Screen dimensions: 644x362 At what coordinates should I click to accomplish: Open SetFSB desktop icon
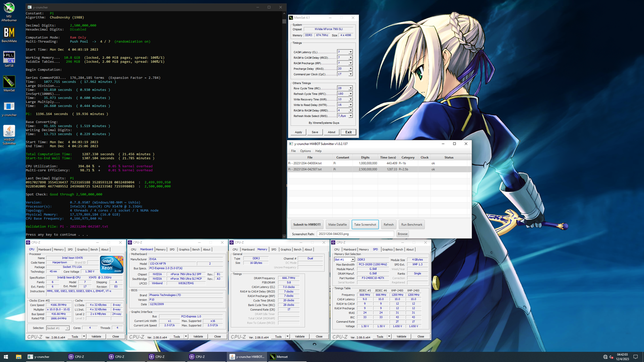pos(9,59)
